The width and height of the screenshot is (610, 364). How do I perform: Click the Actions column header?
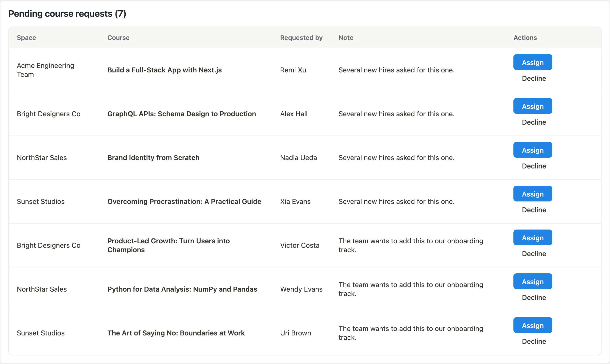pos(525,38)
